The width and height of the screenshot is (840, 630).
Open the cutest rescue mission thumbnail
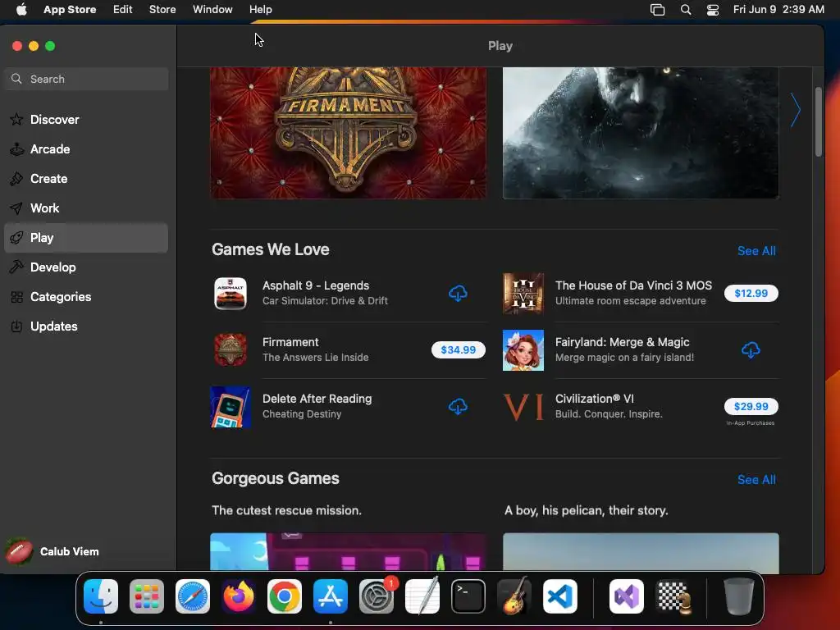[348, 551]
